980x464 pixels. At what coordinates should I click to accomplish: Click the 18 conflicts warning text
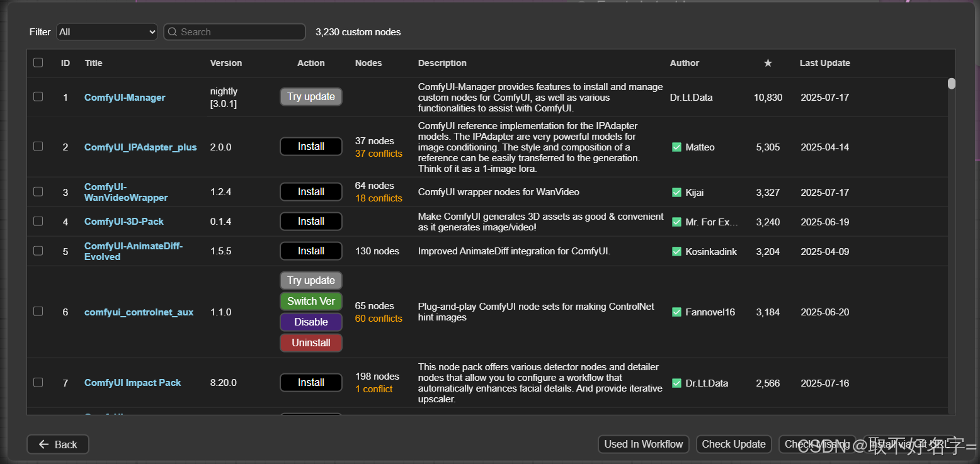[x=379, y=198]
